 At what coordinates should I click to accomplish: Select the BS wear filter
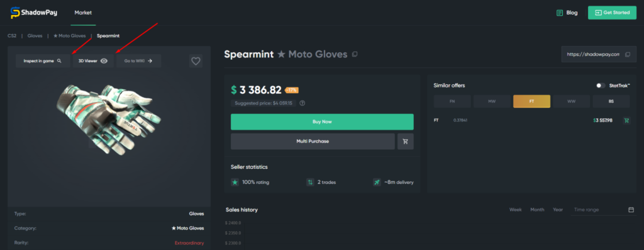(x=611, y=101)
